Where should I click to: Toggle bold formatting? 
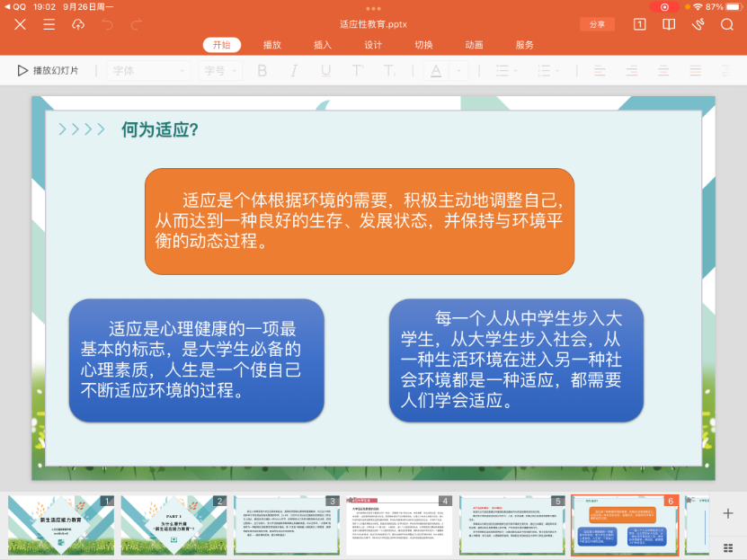click(262, 70)
